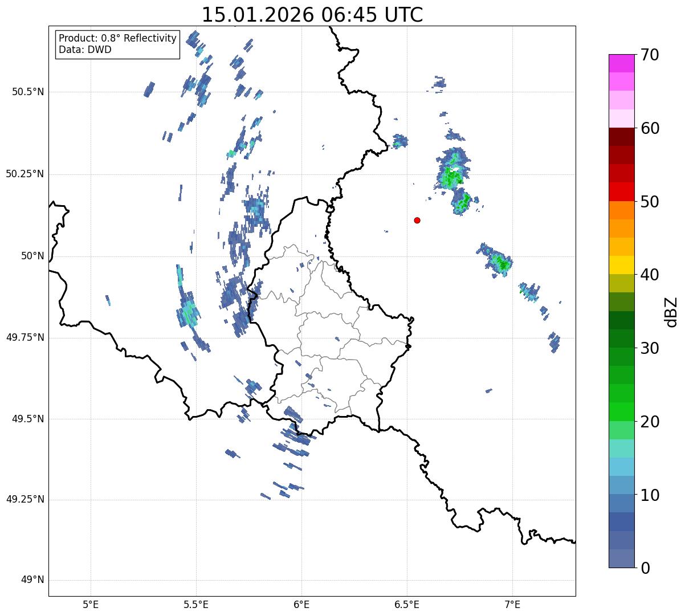Click the latitude label '50.5°N'
The image size is (685, 616).
click(x=28, y=92)
